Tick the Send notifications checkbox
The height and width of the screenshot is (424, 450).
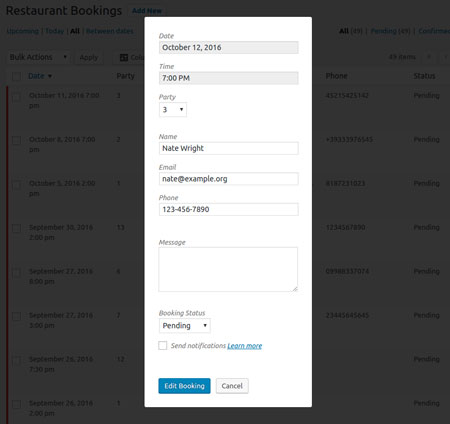163,346
